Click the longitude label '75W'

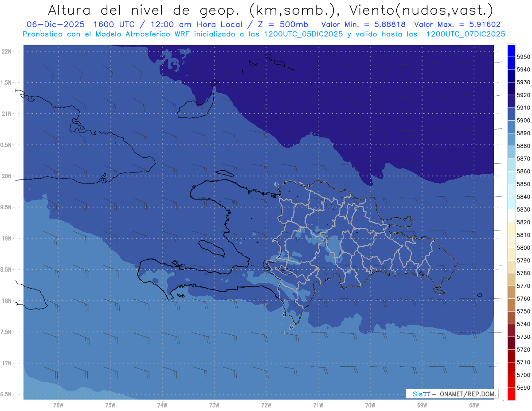[110, 405]
